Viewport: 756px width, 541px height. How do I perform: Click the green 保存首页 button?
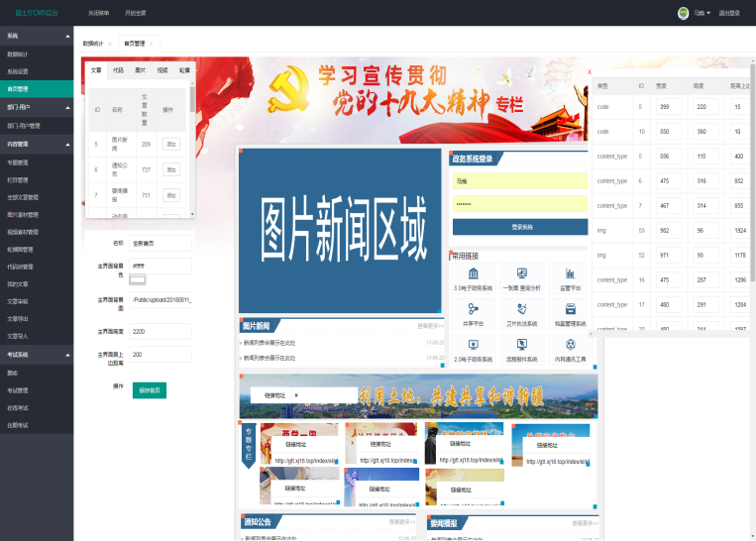pos(150,390)
